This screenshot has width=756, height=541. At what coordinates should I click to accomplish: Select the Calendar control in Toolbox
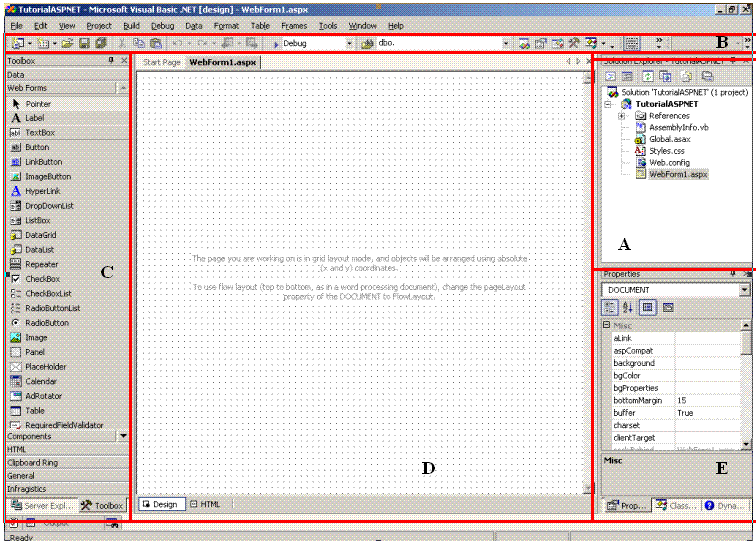pos(68,381)
